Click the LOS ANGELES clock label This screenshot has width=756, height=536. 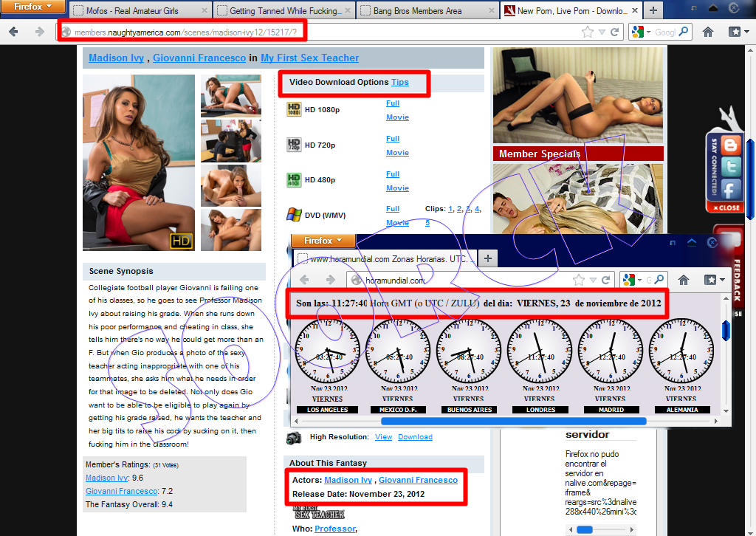pyautogui.click(x=327, y=410)
